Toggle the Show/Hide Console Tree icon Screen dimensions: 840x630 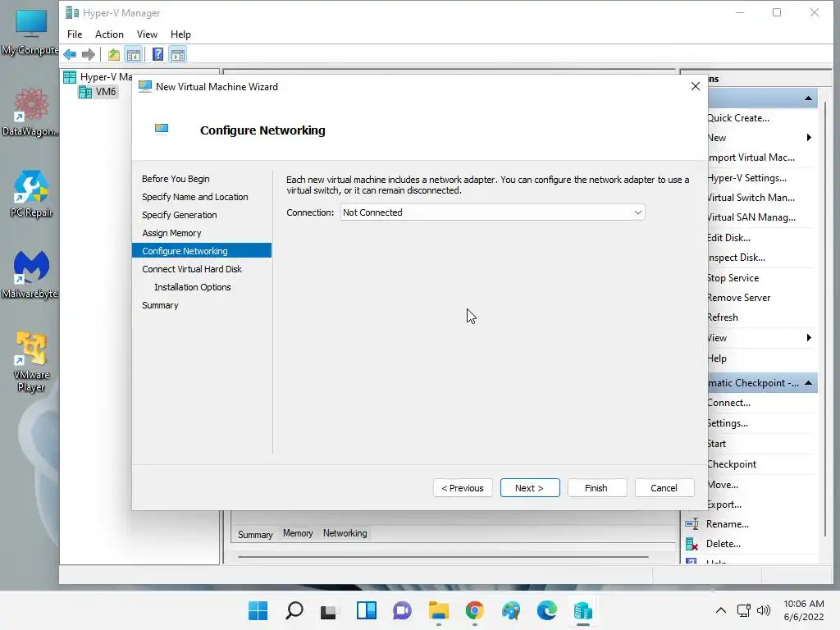tap(134, 55)
